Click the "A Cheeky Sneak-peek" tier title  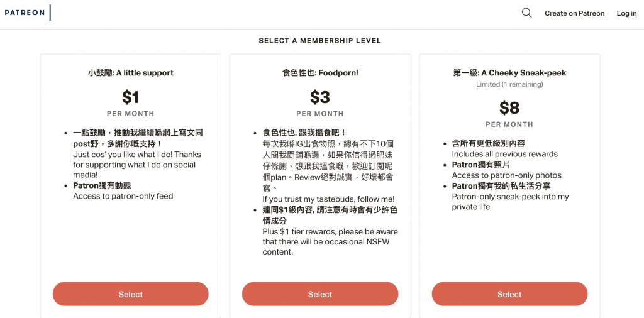tap(509, 73)
